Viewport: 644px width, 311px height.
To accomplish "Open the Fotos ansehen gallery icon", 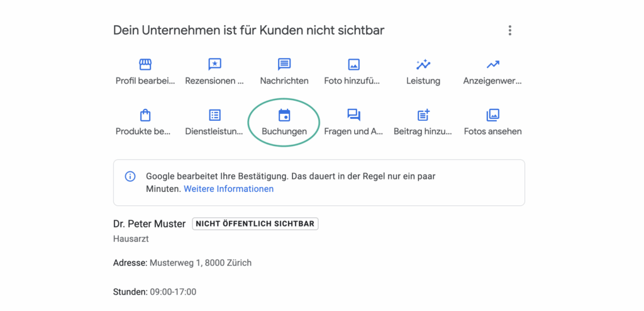I will click(x=492, y=115).
